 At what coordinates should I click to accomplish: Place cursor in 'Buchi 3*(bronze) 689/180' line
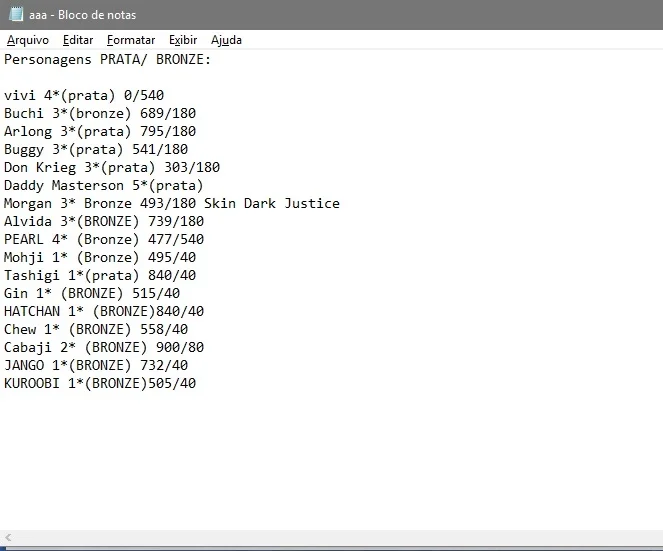100,113
